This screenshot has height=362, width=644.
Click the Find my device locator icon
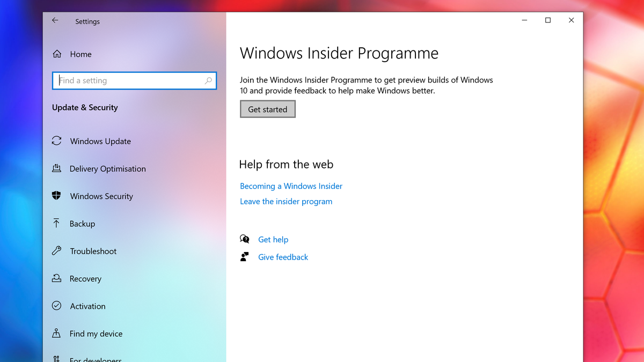[56, 333]
